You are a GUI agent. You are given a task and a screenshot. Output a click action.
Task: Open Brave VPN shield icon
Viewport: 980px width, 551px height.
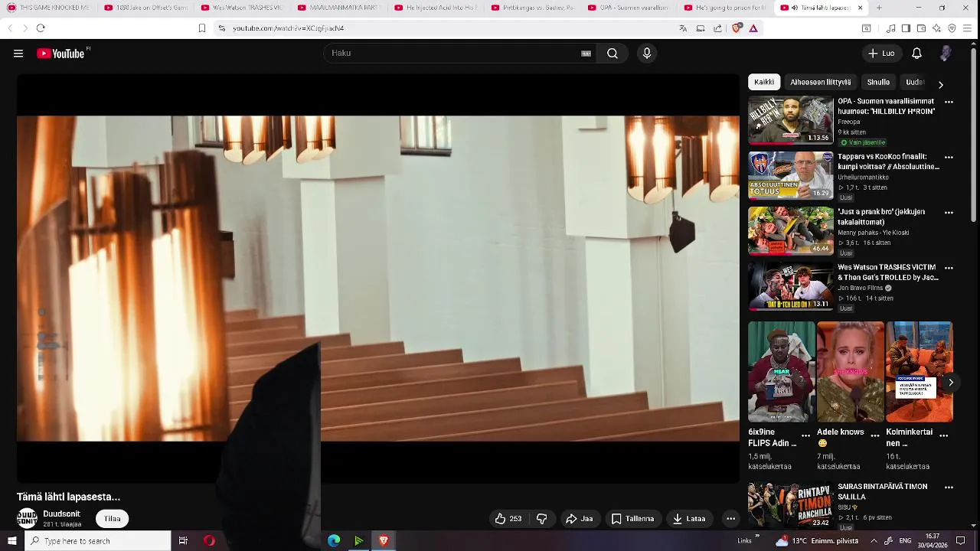pos(952,28)
